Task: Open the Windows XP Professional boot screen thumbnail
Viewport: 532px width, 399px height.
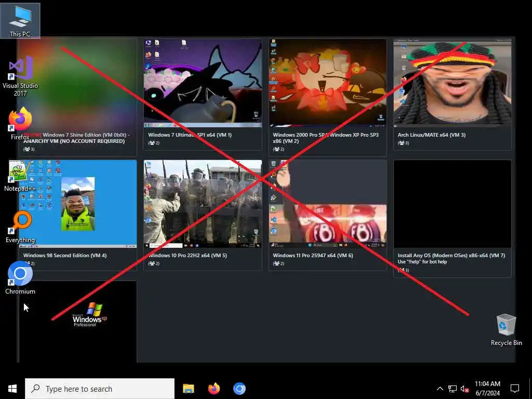Action: coord(78,322)
